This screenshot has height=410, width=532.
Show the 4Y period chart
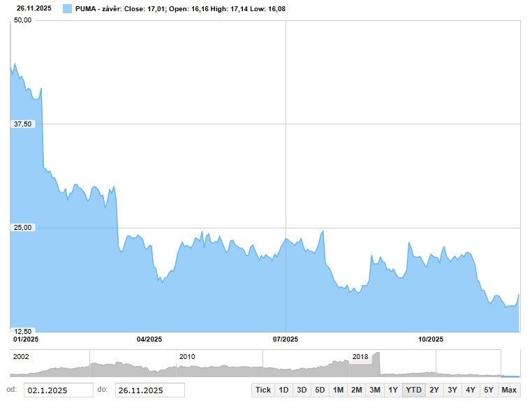[x=470, y=390]
